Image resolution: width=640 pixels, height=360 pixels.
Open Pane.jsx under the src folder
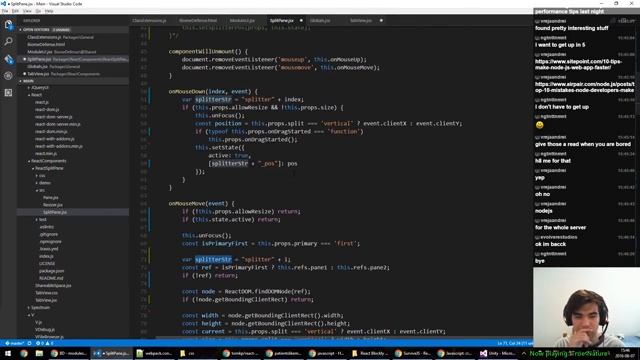point(51,198)
